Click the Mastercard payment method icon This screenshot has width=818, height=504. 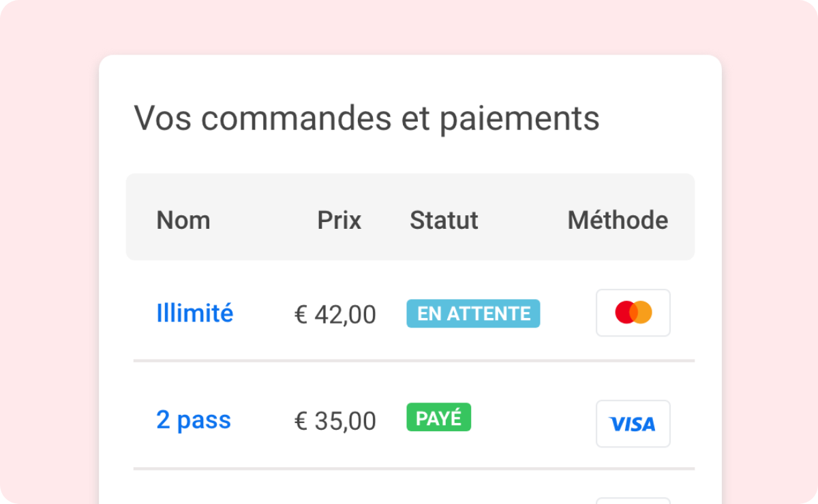pos(633,313)
